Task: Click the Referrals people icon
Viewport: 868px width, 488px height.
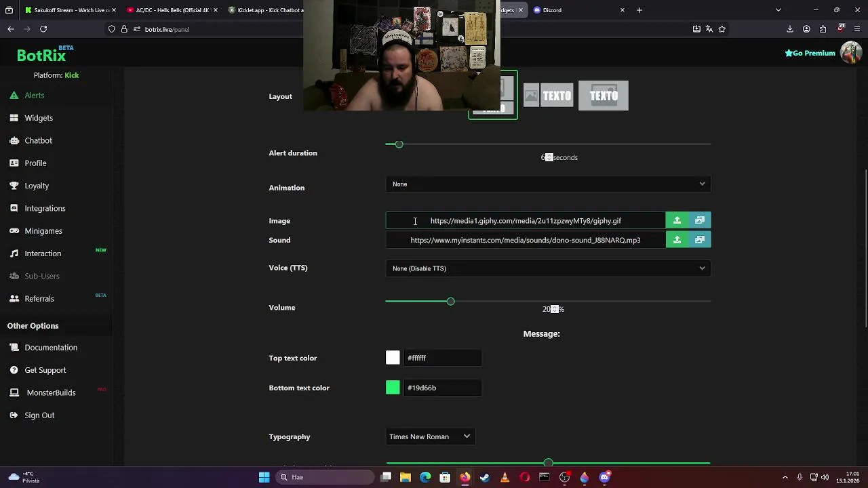Action: [14, 299]
